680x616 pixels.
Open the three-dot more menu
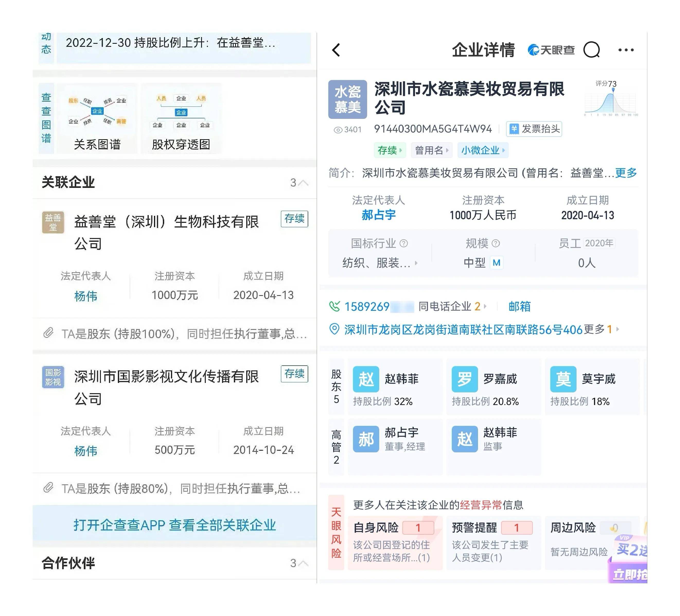(x=626, y=50)
